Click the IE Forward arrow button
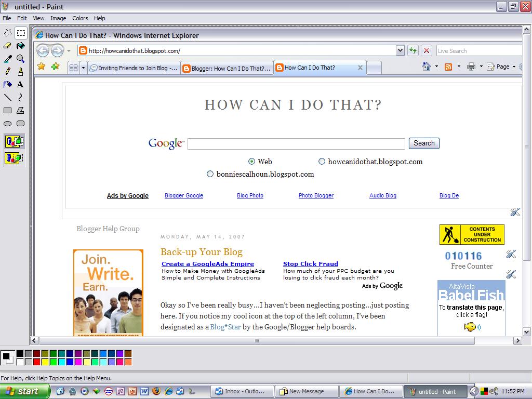This screenshot has height=399, width=532. tap(57, 51)
